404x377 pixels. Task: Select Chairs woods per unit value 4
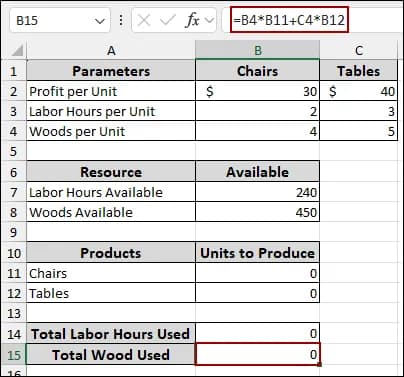coord(257,131)
